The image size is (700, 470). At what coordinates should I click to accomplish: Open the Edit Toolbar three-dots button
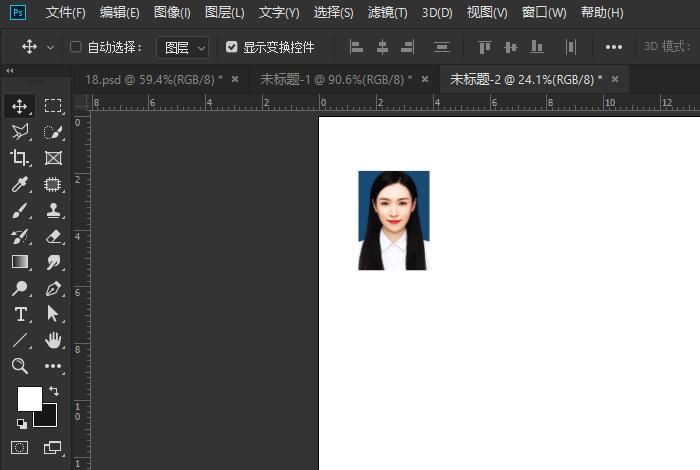coord(53,366)
